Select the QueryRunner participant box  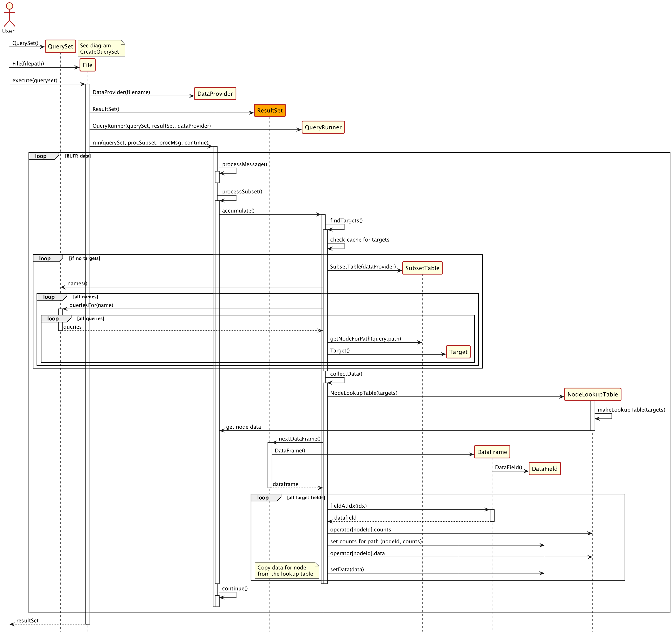[323, 127]
